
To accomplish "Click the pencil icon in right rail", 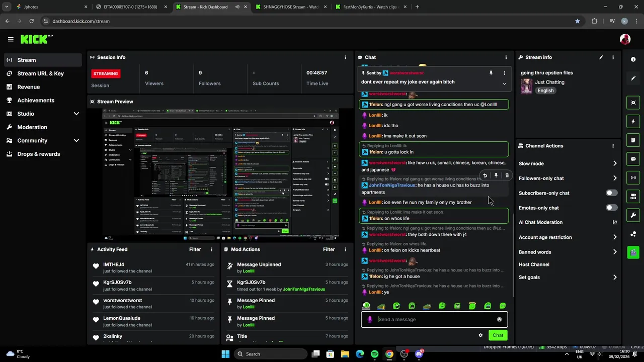I will (633, 78).
